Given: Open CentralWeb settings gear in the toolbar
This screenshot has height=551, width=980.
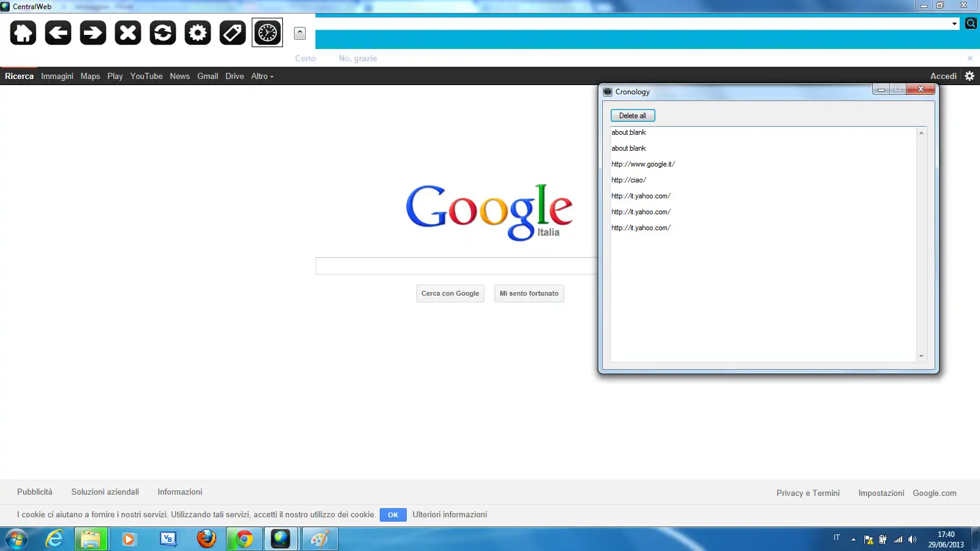Looking at the screenshot, I should coord(198,32).
